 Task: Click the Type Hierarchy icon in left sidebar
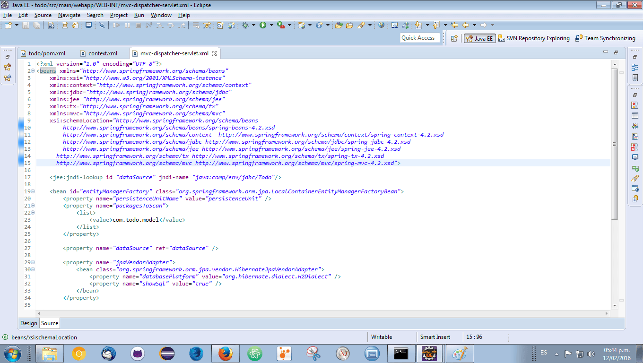(x=8, y=78)
